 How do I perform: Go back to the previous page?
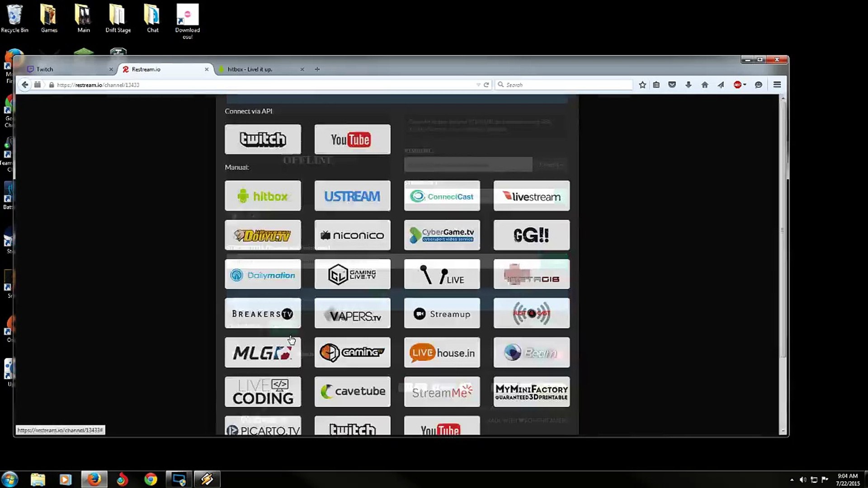(x=25, y=84)
